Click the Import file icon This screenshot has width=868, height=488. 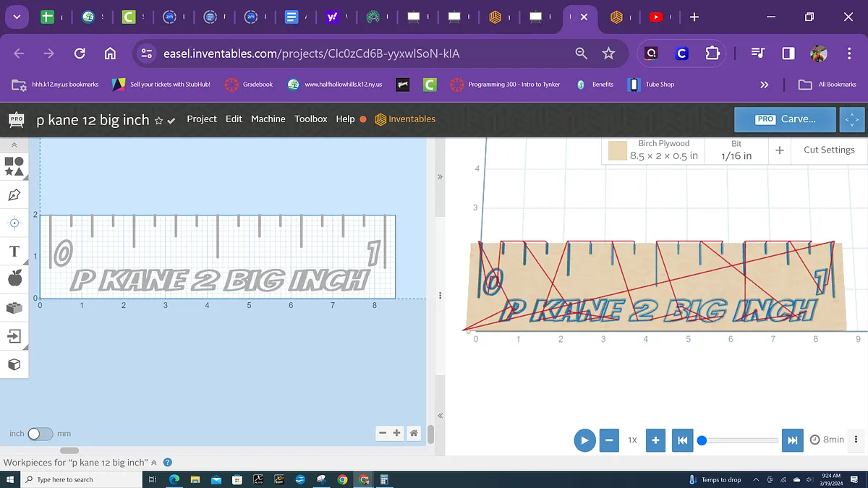(14, 335)
